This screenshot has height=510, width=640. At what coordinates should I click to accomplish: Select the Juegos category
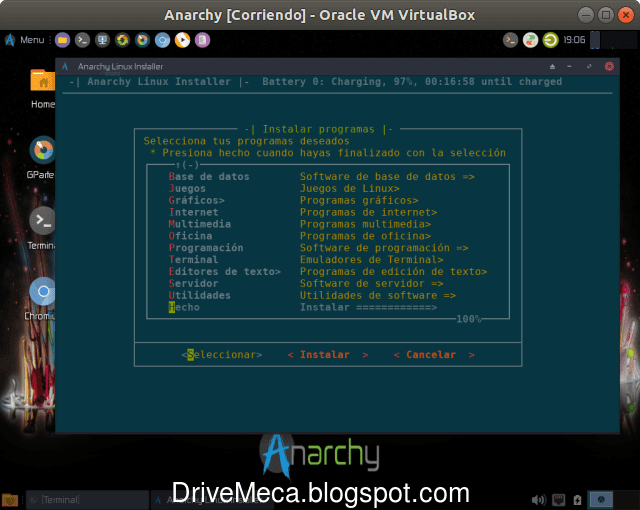click(x=187, y=188)
